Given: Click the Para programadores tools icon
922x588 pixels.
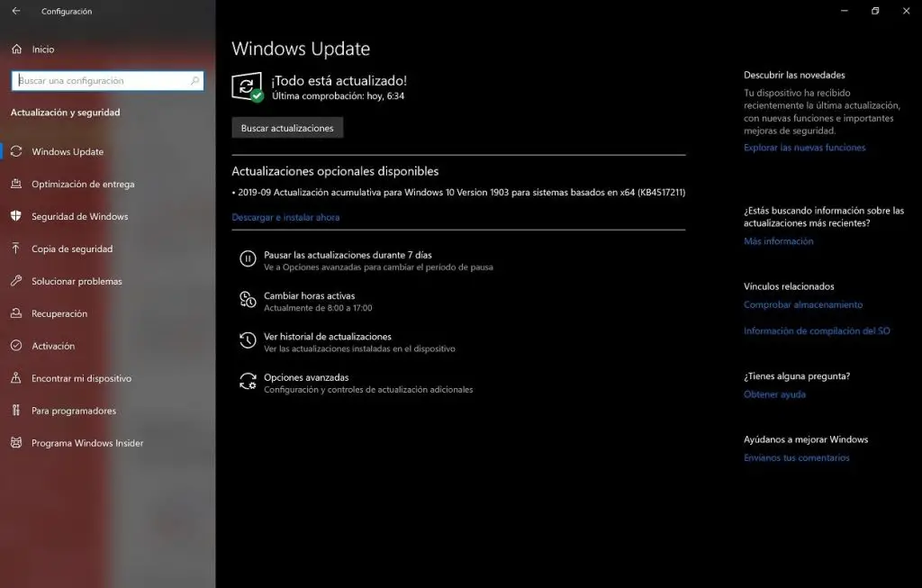Looking at the screenshot, I should click(x=16, y=410).
